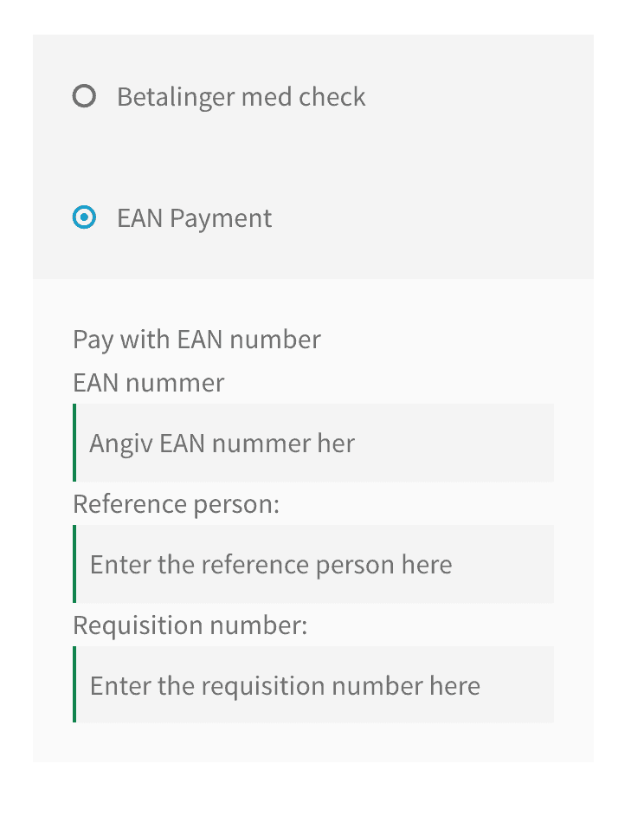Click the green border of EAN nummer field
Image resolution: width=644 pixels, height=816 pixels.
[x=74, y=443]
